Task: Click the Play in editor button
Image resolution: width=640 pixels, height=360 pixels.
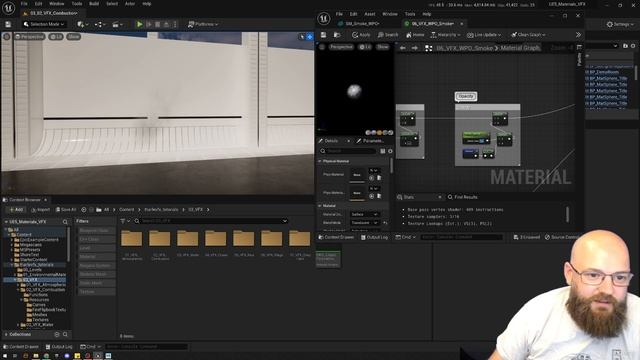Action: 140,24
